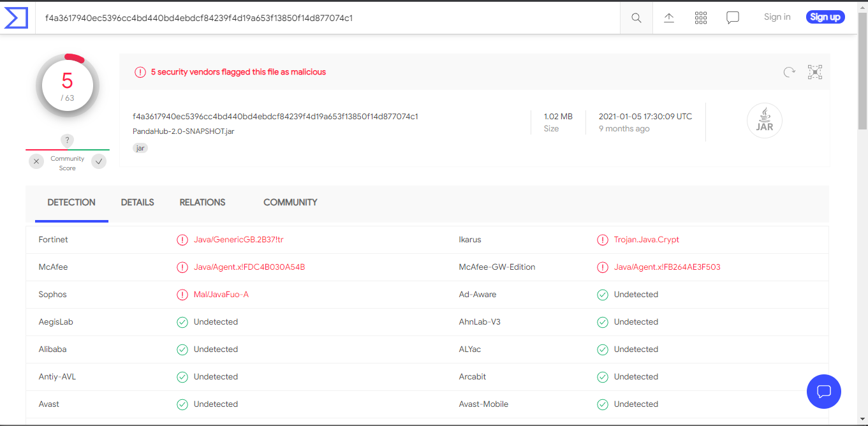Vote negative with the community X icon
This screenshot has height=426, width=868.
(36, 161)
